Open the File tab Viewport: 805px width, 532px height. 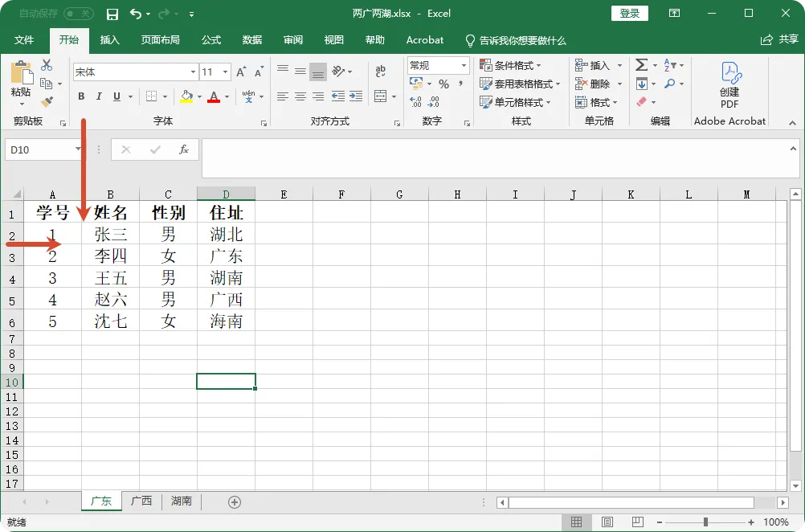[24, 40]
